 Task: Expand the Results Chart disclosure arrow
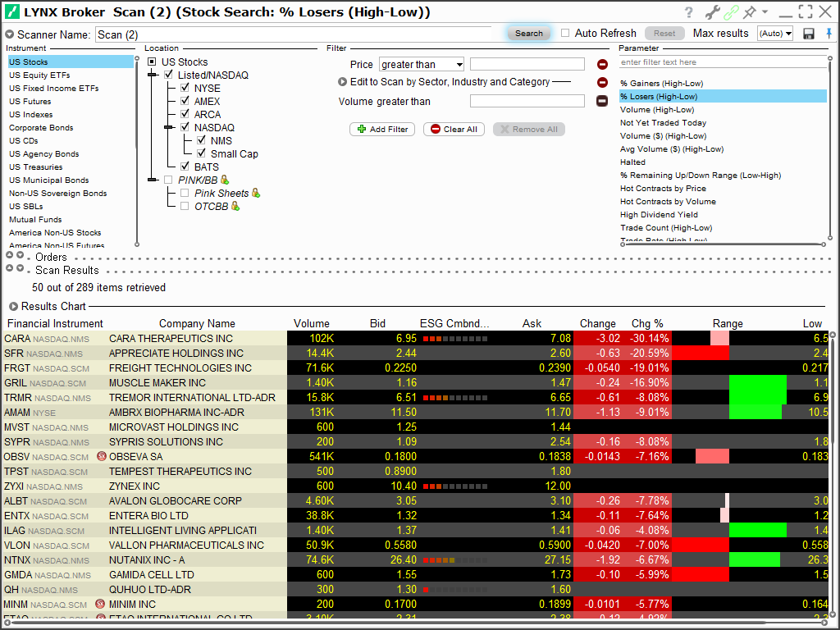click(x=13, y=307)
